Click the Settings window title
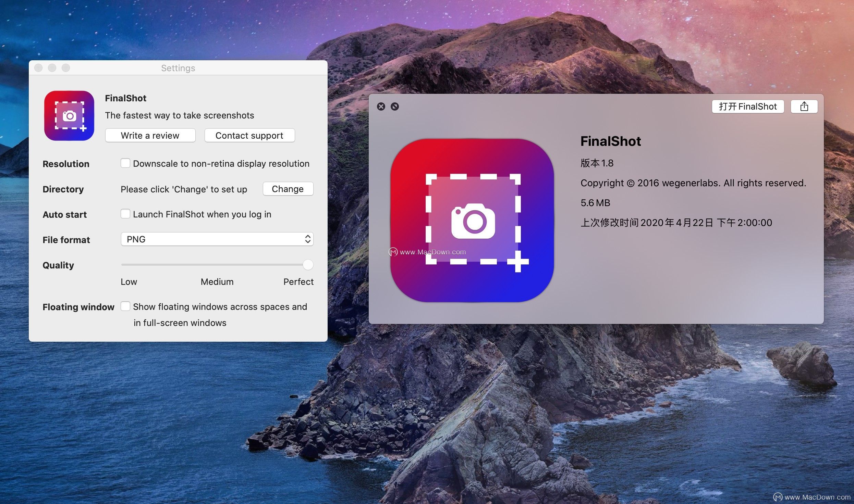Screen dimensions: 854x504 (178, 68)
